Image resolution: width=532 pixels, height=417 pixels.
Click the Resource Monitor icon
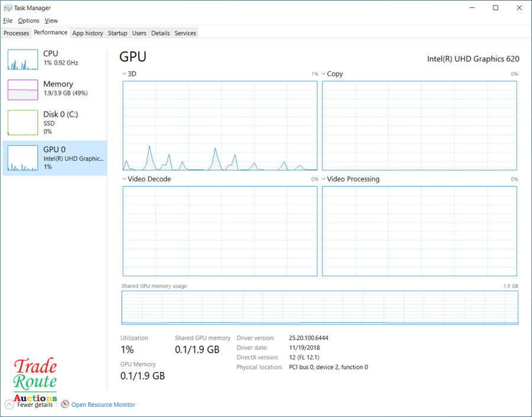coord(65,405)
